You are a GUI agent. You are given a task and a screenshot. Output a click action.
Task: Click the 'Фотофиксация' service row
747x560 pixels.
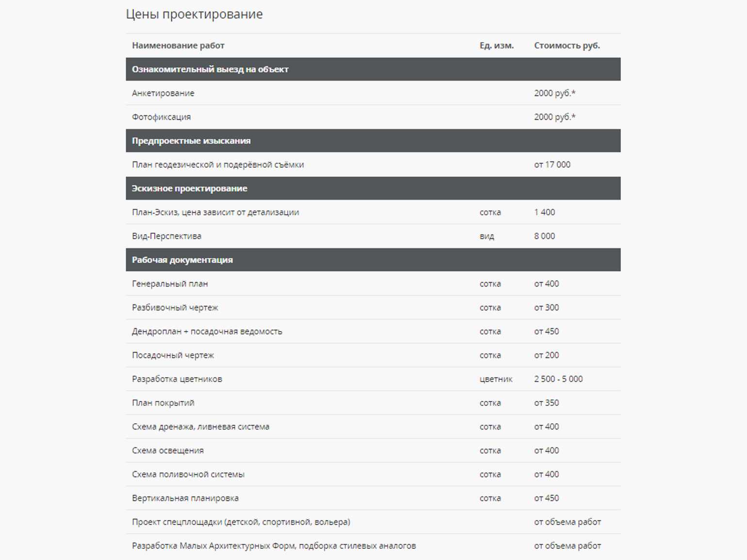click(x=161, y=117)
